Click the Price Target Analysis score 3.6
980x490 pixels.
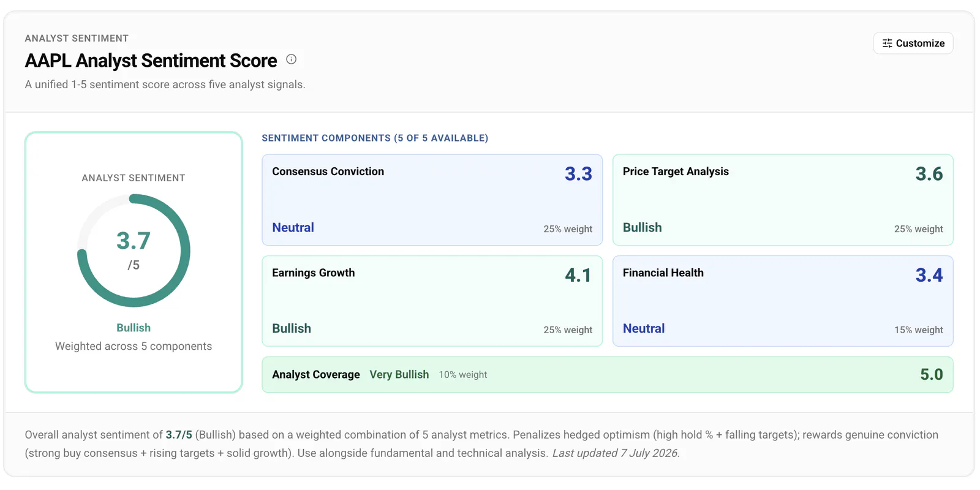[x=929, y=174]
